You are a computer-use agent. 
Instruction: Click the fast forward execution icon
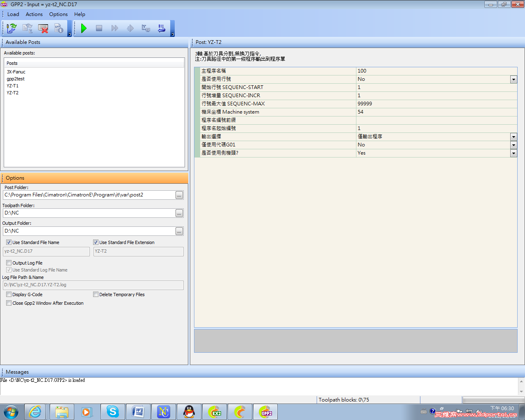pyautogui.click(x=114, y=28)
